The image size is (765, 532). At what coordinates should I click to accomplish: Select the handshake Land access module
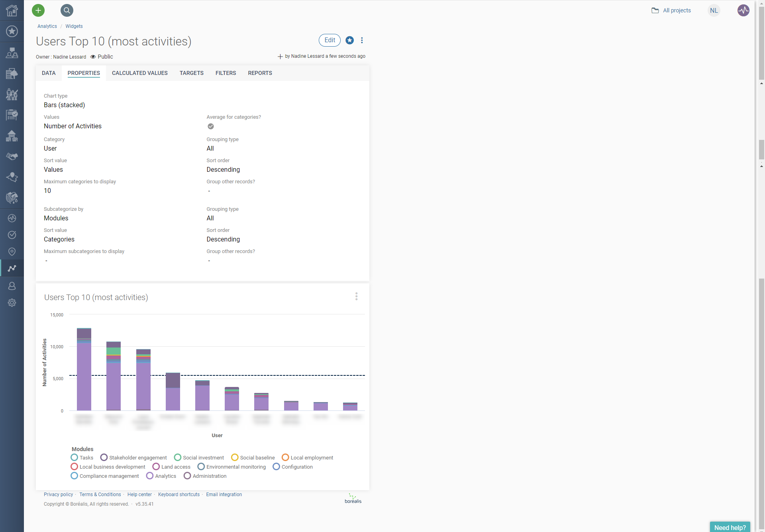12,156
